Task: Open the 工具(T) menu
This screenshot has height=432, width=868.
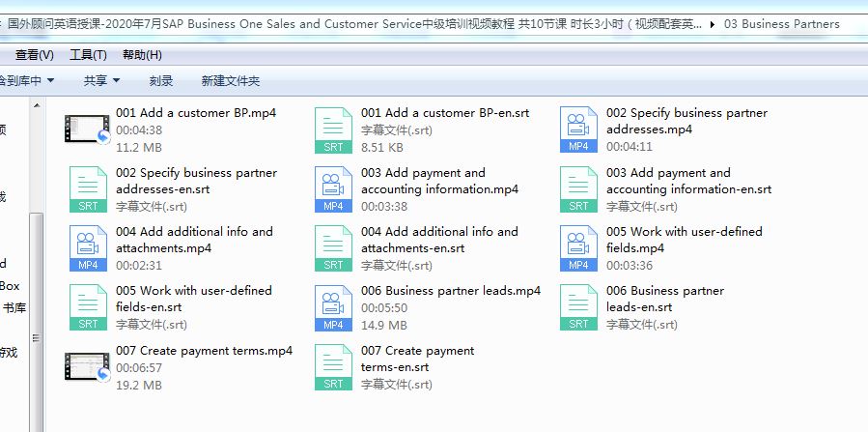Action: [88, 55]
